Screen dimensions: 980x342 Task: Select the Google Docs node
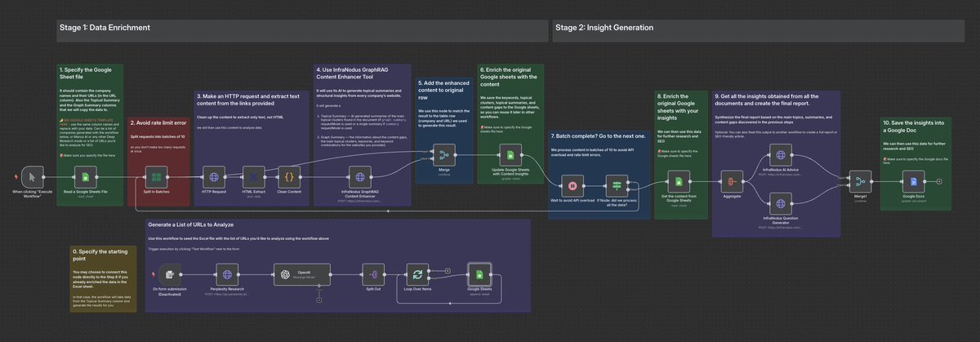coord(913,180)
